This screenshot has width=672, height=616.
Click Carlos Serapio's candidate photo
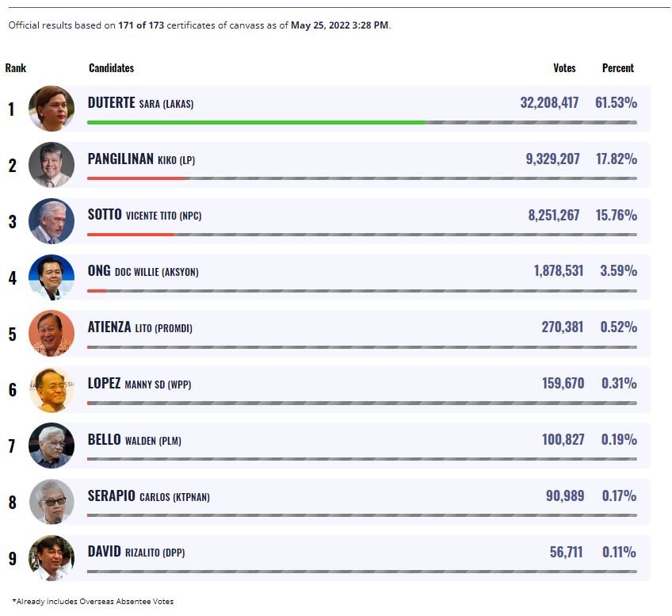coord(52,502)
